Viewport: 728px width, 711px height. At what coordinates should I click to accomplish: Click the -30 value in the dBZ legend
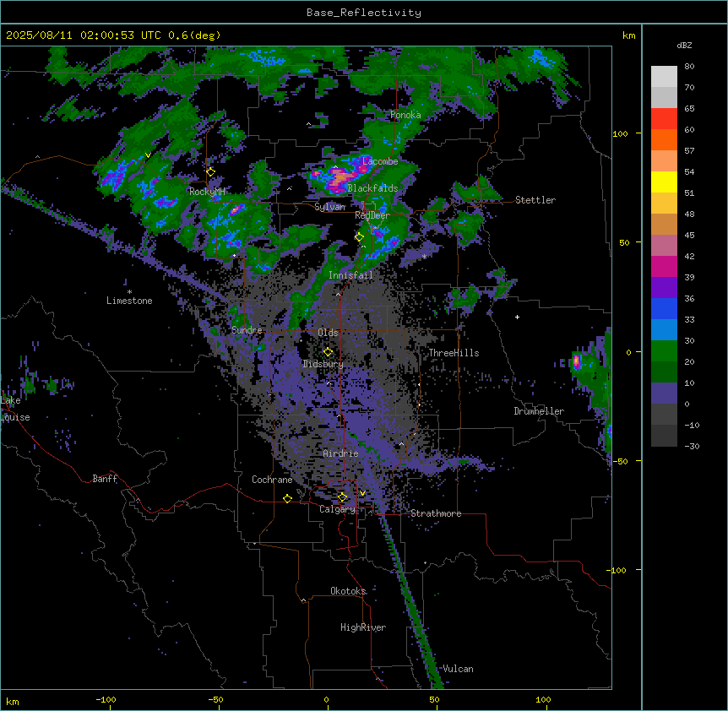tap(692, 446)
